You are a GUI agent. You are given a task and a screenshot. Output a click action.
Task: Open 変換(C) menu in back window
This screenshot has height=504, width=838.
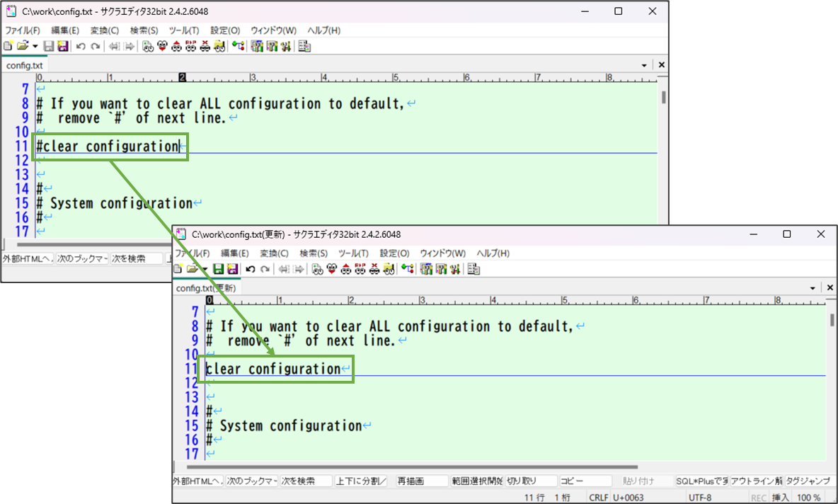coord(105,30)
